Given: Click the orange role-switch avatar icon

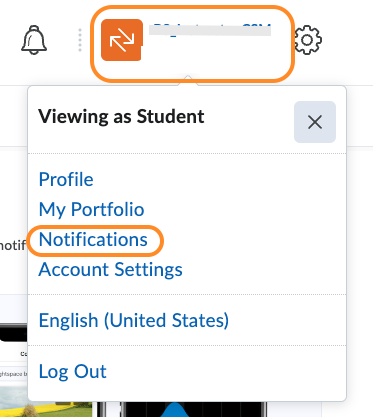Looking at the screenshot, I should point(122,40).
